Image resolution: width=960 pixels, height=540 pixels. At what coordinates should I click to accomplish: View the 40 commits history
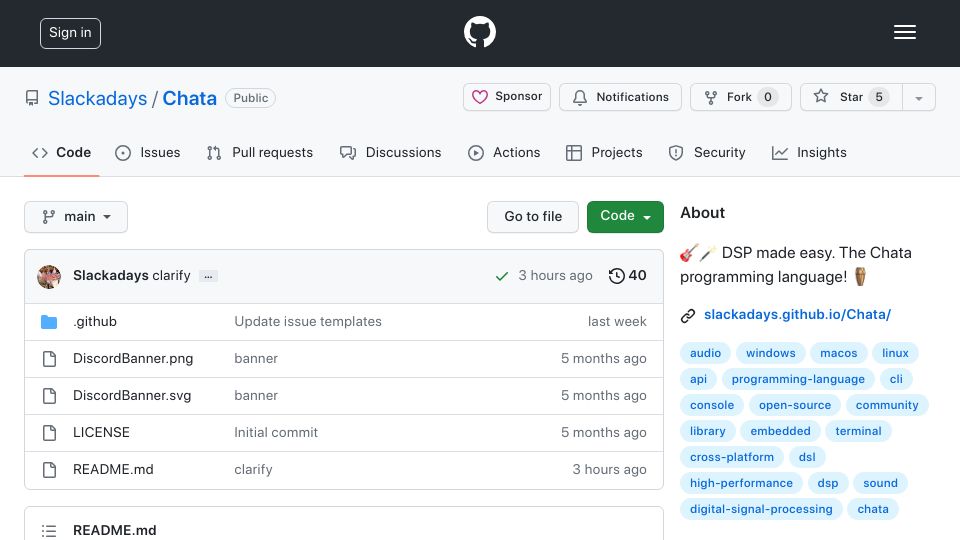pos(628,276)
